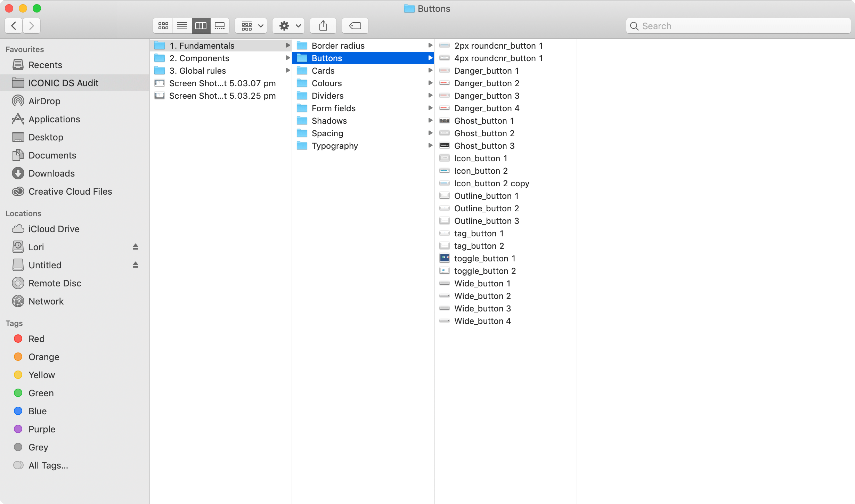The height and width of the screenshot is (504, 855).
Task: Go forward with the forward arrow
Action: tap(32, 26)
